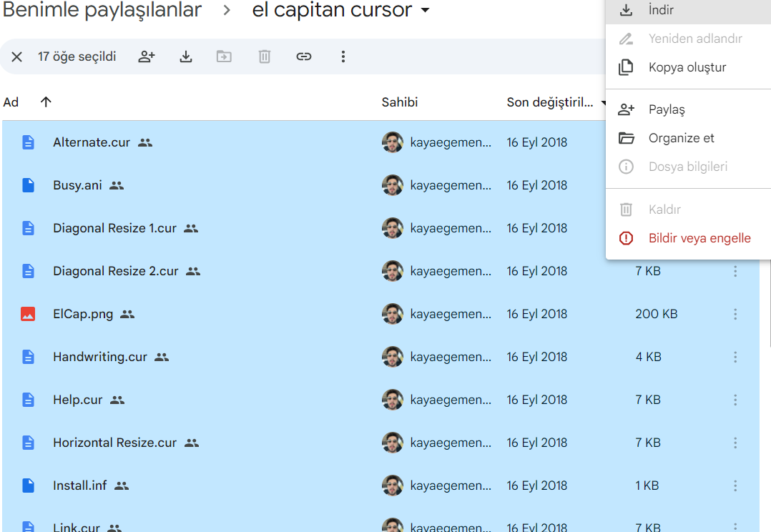Screen dimensions: 771x532
Task: Choose Dosya bilgileri menu entry
Action: 688,167
